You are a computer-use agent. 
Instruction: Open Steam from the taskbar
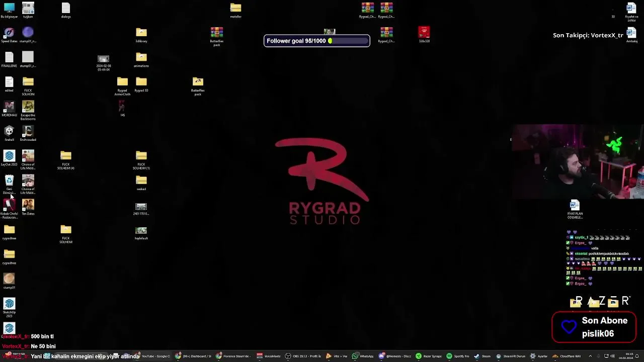(482, 356)
